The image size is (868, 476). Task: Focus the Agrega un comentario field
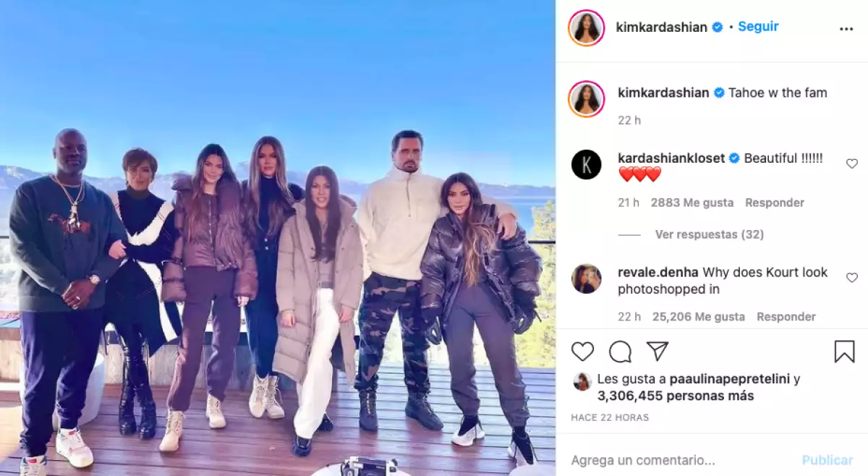click(x=680, y=460)
